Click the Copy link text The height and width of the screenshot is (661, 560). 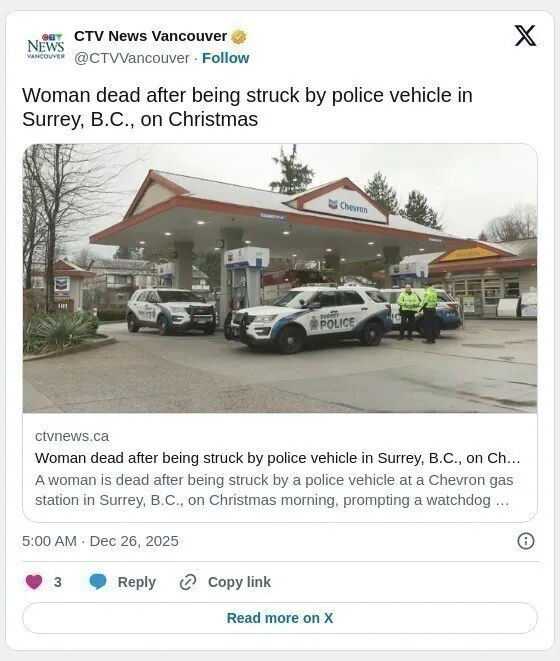click(x=239, y=582)
